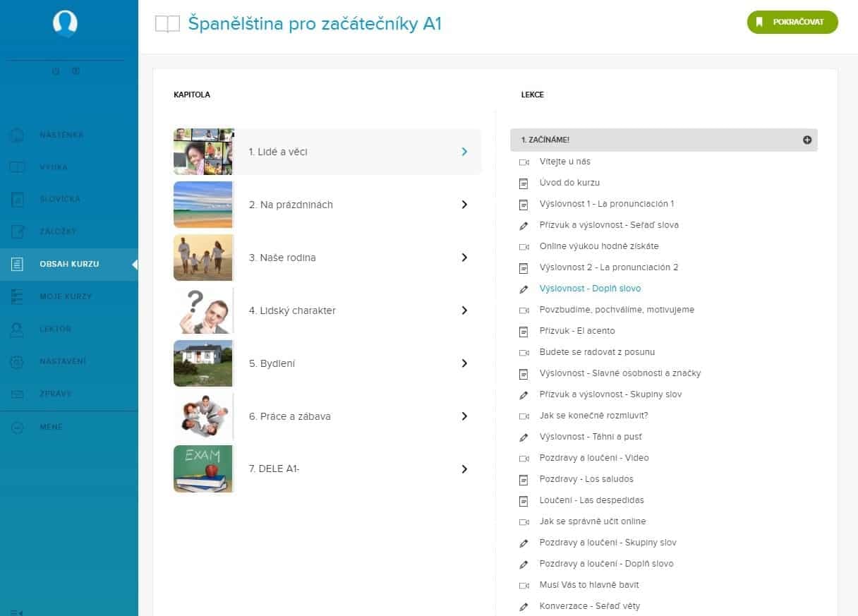Click the Nastavení gear icon
858x616 pixels.
click(18, 362)
